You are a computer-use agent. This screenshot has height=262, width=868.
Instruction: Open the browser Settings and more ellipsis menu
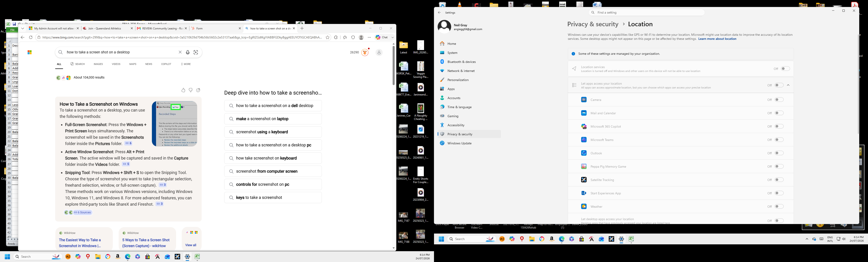[369, 37]
